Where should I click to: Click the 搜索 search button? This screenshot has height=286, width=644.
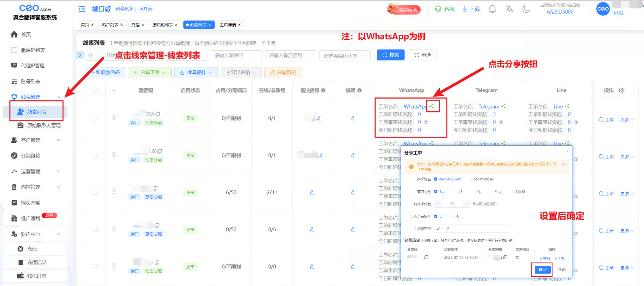point(391,55)
